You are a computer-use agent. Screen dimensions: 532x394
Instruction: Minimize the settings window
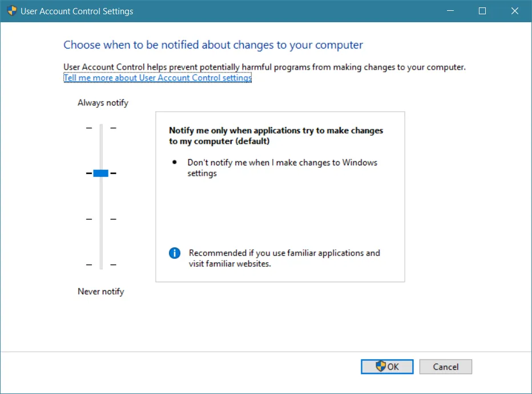[450, 11]
